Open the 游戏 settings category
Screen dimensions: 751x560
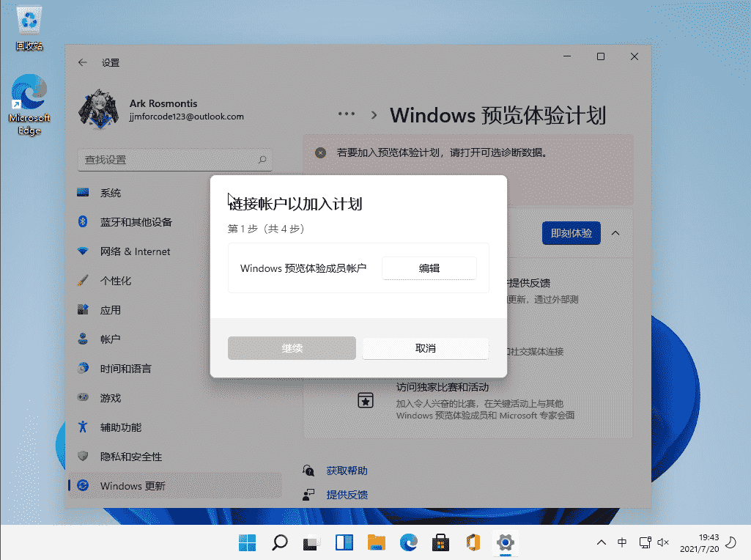[x=175, y=397]
